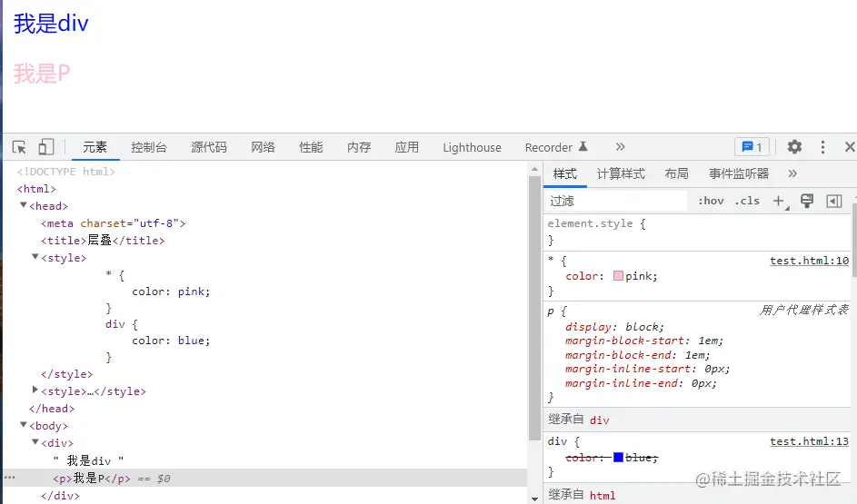
Task: Collapse the div element node
Action: (35, 441)
